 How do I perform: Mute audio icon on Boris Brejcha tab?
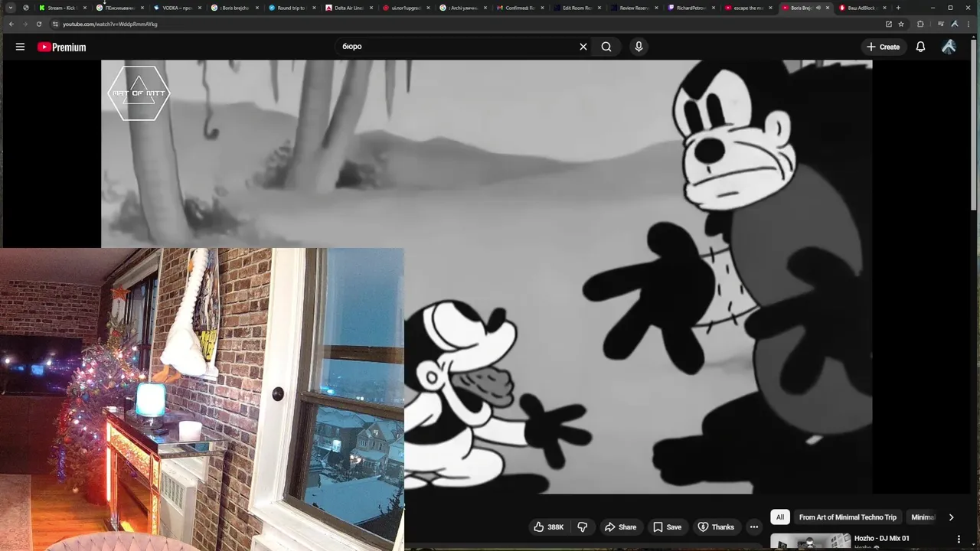point(818,8)
